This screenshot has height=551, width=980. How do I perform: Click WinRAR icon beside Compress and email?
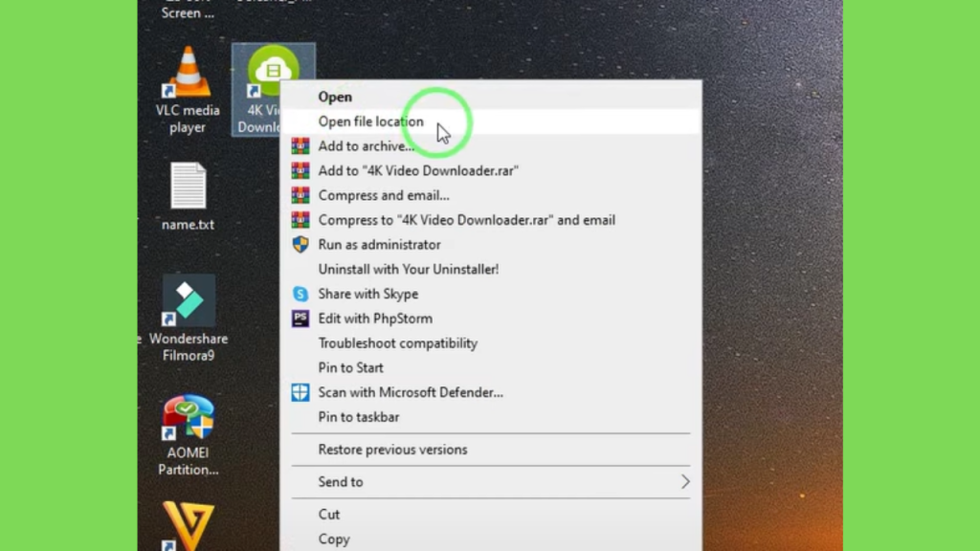(x=301, y=195)
